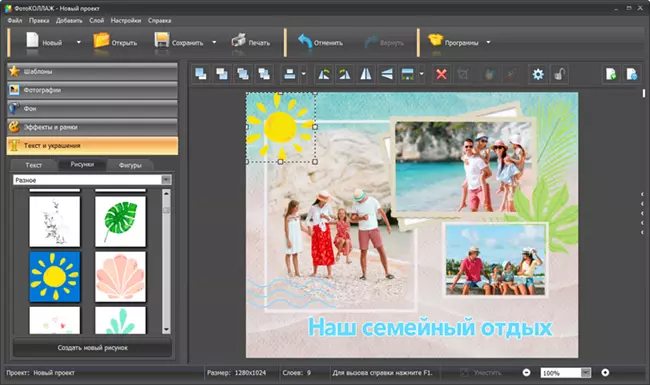Open the alignment options dropdown arrow
650x385 pixels.
coord(303,74)
